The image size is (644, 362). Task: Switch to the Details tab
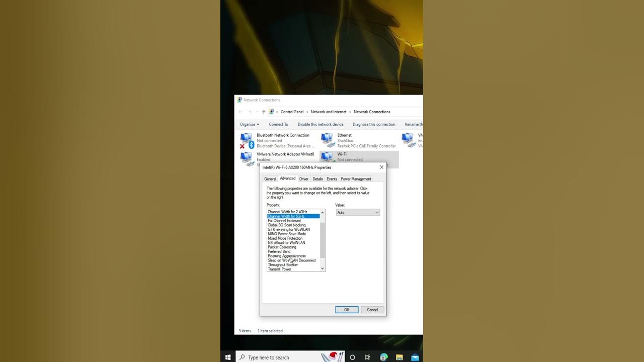317,179
